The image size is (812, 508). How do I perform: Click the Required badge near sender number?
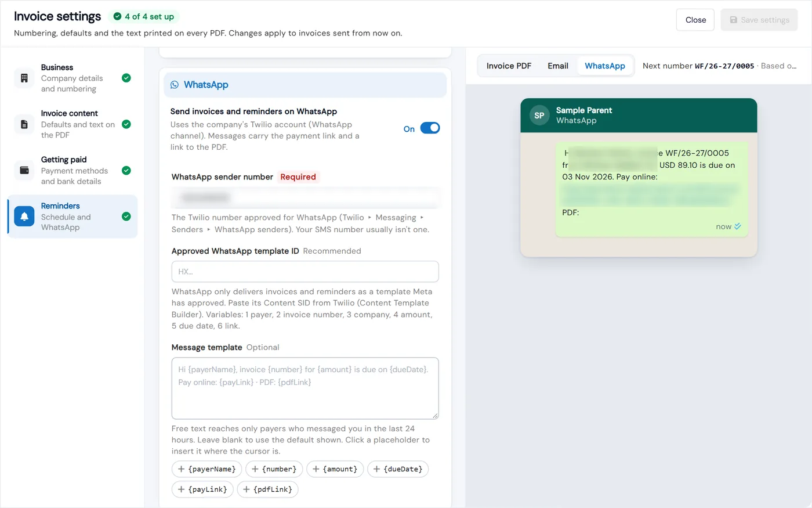[x=298, y=177]
